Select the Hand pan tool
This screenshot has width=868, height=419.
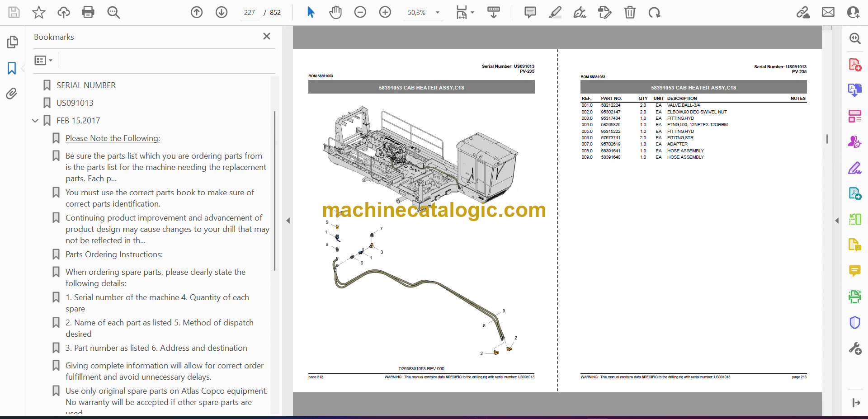point(335,12)
